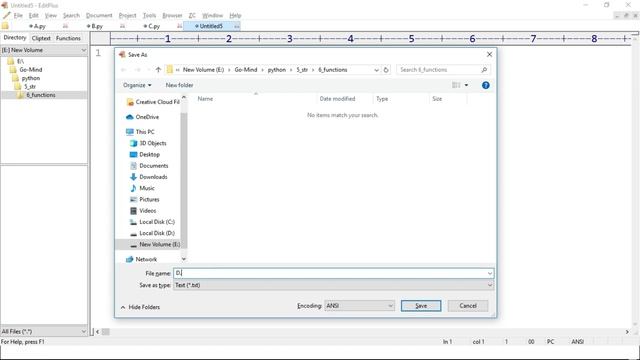The width and height of the screenshot is (640, 360).
Task: Open the Save as type dropdown
Action: (490, 285)
